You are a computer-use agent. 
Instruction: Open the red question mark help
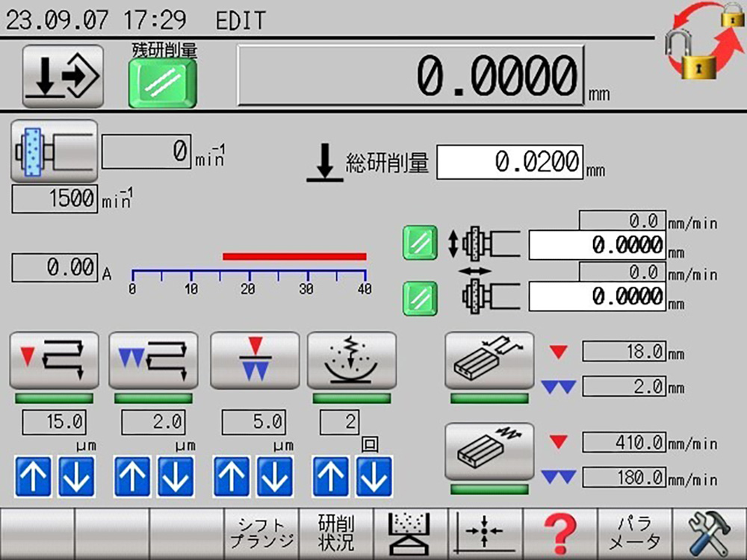[560, 534]
